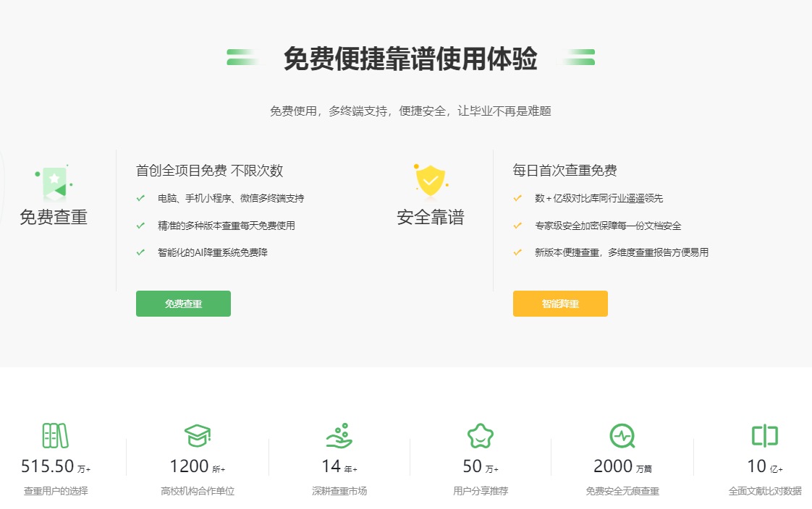Click the open book comparison icon
The image size is (812, 509).
click(764, 435)
